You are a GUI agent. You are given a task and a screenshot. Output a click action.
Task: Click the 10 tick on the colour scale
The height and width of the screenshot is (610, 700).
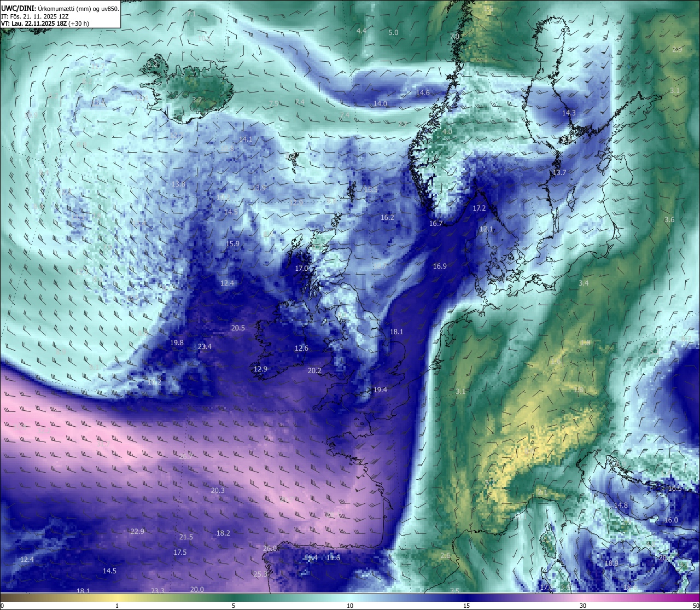coord(350,606)
